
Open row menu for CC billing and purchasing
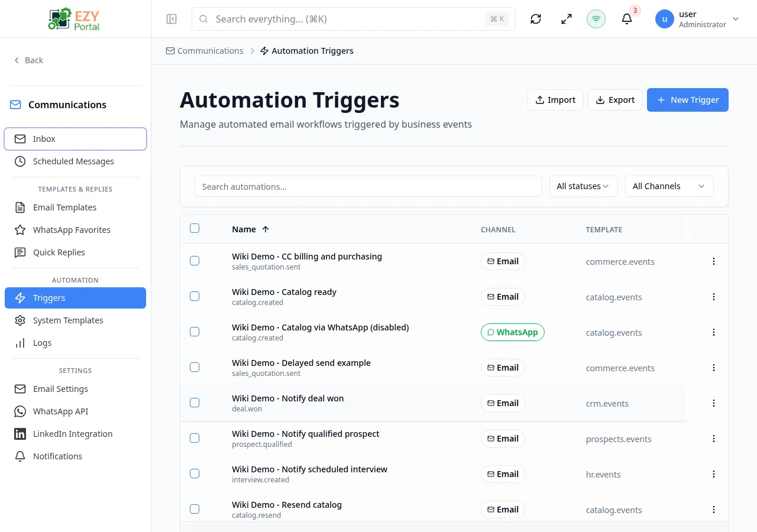[x=714, y=261]
